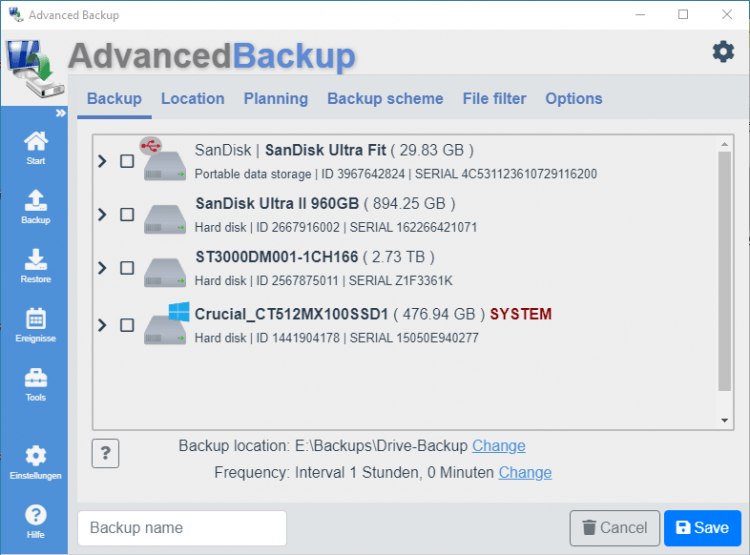
Task: Open Einstellungen gear in the sidebar
Action: (x=35, y=457)
